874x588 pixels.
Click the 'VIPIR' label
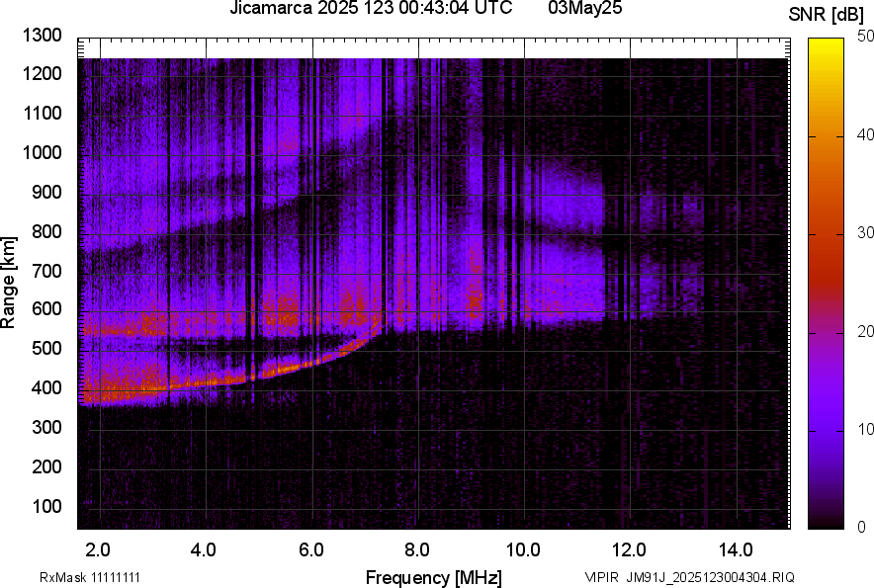pos(601,577)
